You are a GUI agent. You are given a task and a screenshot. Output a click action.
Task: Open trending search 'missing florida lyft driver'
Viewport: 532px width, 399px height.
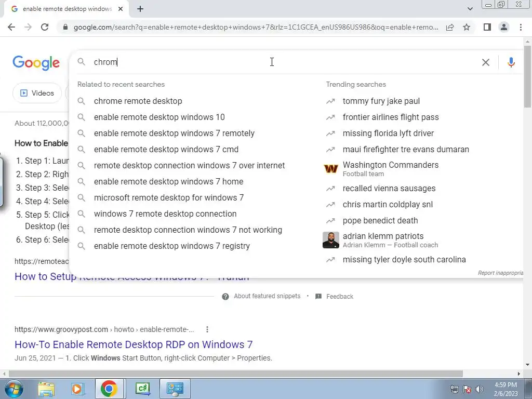(388, 134)
